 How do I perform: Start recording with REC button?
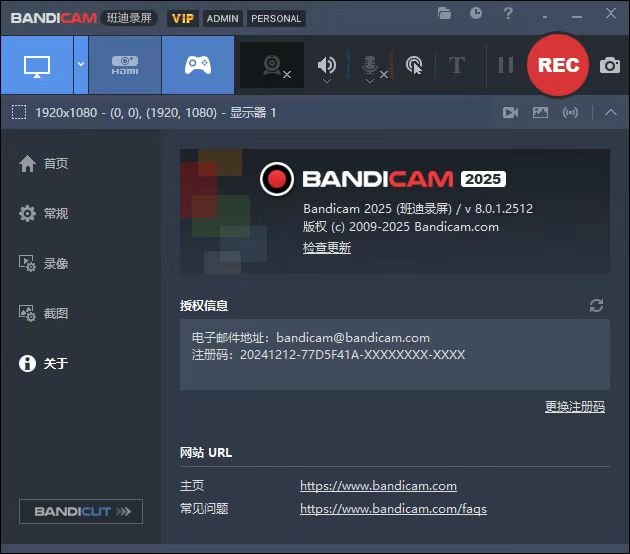pyautogui.click(x=558, y=65)
